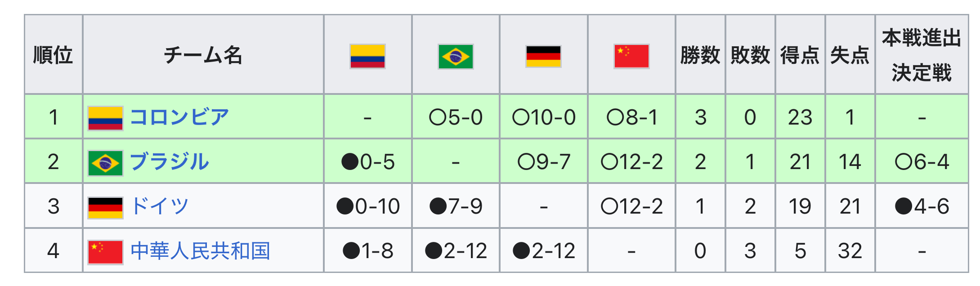Open the 中華人民共和国 team link
Viewport: 980px width, 286px height.
[200, 251]
